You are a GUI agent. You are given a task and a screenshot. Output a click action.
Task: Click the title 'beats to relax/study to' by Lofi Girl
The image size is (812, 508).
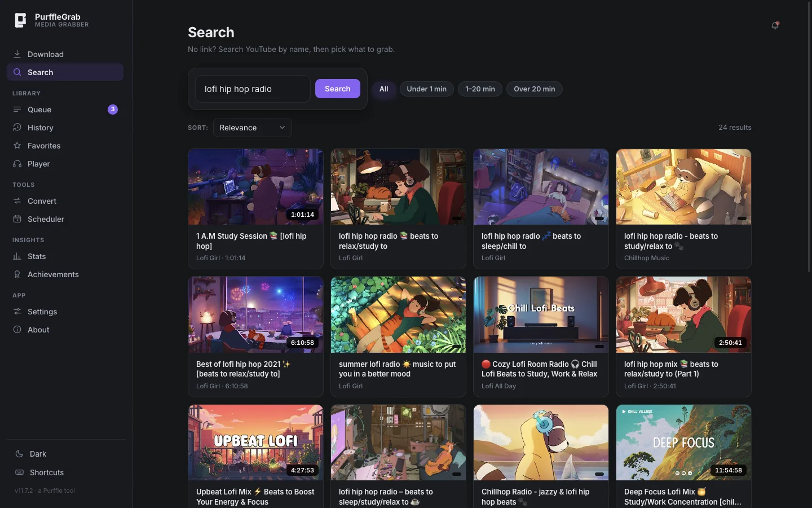389,241
